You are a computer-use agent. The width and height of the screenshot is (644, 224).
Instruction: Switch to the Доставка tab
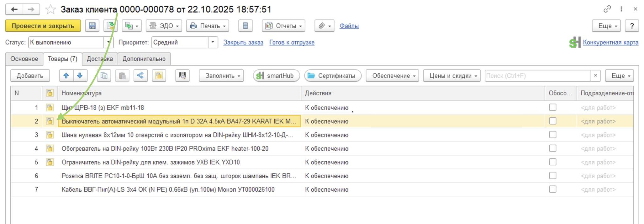click(x=100, y=59)
